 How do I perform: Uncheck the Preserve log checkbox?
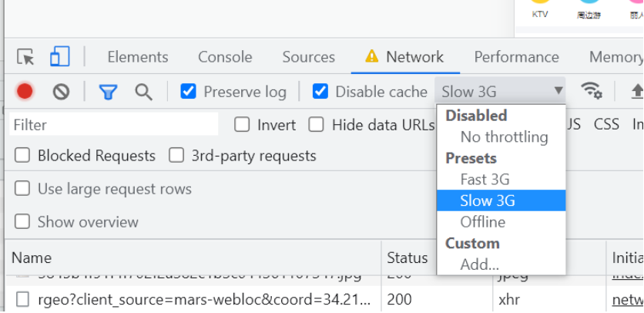coord(188,92)
